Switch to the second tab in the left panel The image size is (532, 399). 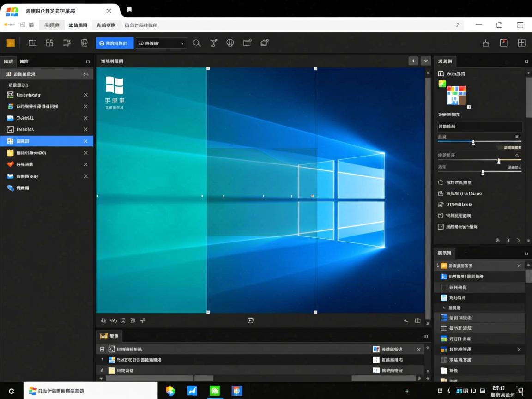[x=24, y=61]
